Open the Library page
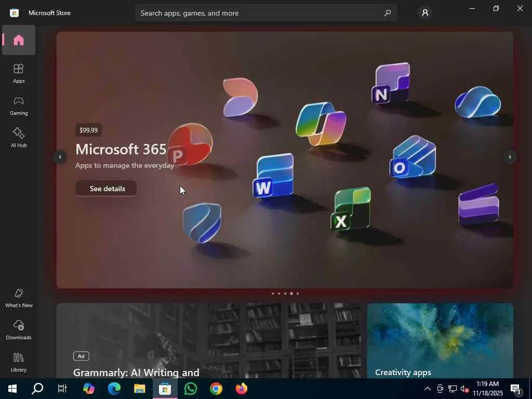532x399 pixels. 19,362
